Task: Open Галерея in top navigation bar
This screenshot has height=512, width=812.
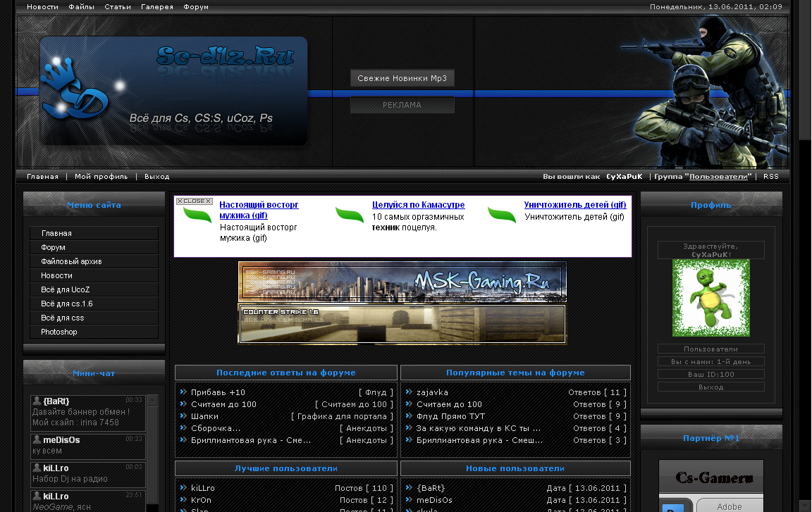Action: click(x=157, y=7)
